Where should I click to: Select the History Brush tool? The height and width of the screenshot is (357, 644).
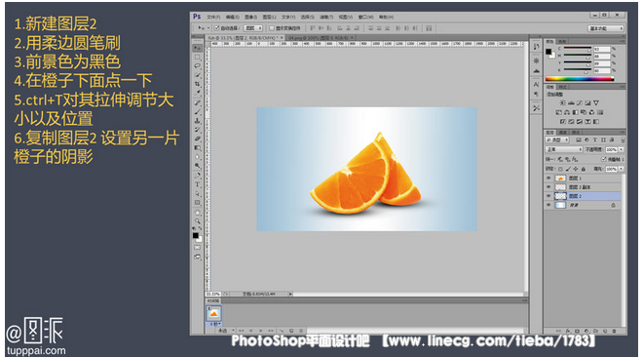pyautogui.click(x=198, y=130)
